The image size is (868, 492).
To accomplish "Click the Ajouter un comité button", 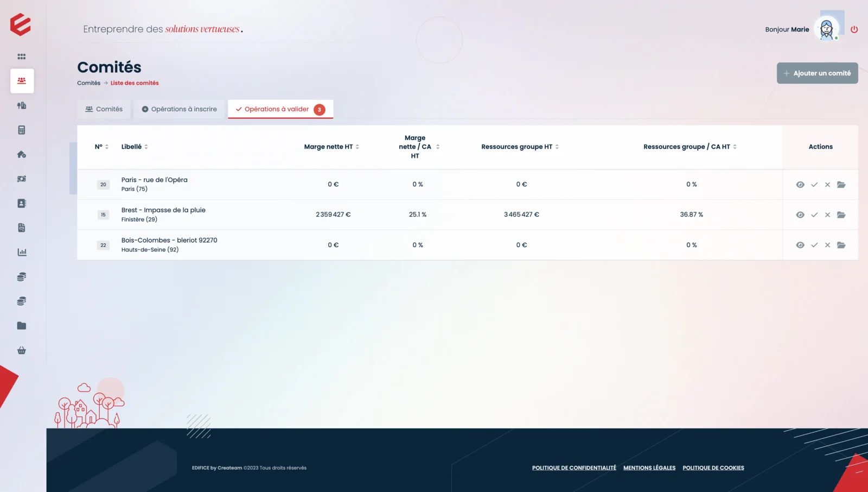I will click(817, 73).
